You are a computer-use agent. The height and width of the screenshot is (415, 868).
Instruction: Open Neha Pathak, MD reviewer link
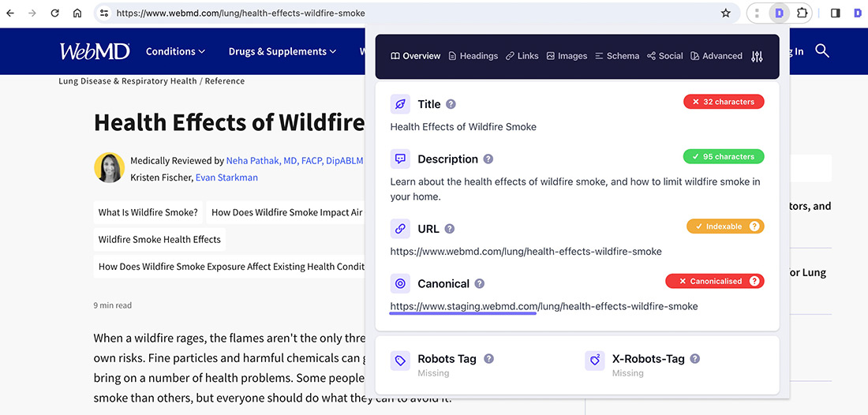click(294, 161)
